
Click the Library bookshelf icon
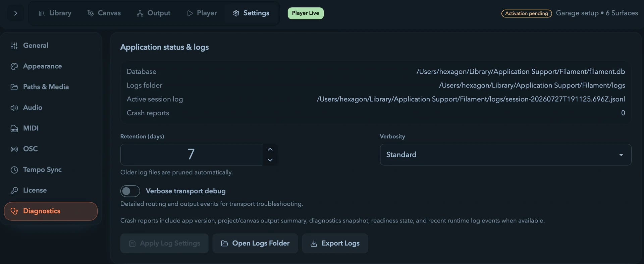click(x=42, y=13)
